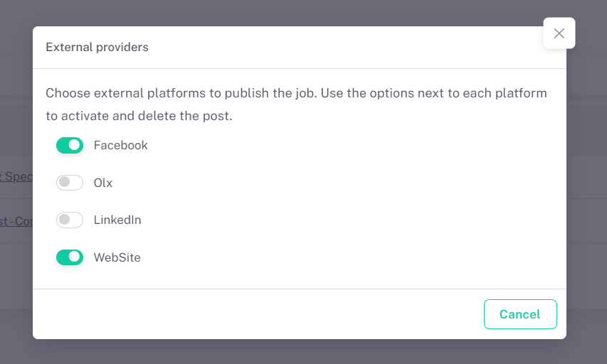Click the partially hidden "Spec" link behind dialog
The image size is (607, 364).
(x=17, y=176)
